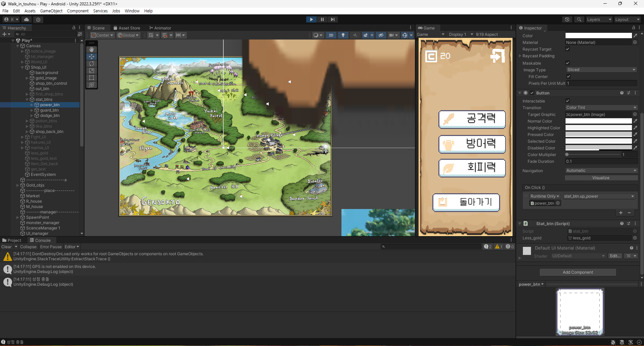644x346 pixels.
Task: Select the combined Transform tool in Scene
Action: [92, 85]
